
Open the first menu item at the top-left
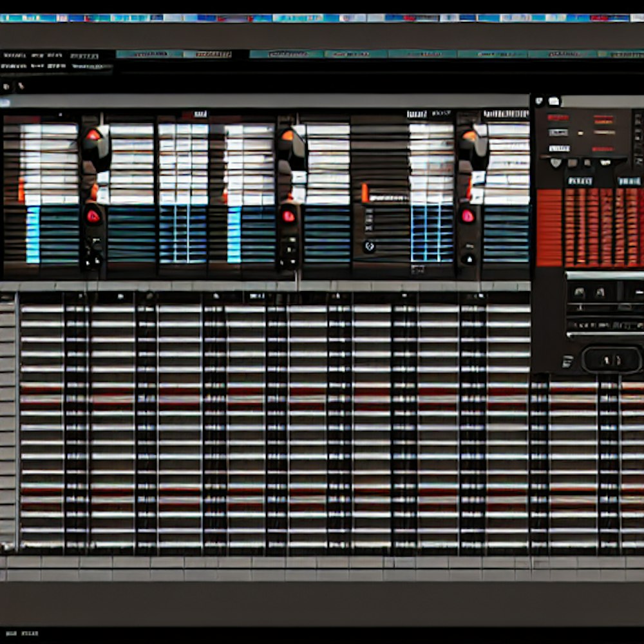pos(14,56)
